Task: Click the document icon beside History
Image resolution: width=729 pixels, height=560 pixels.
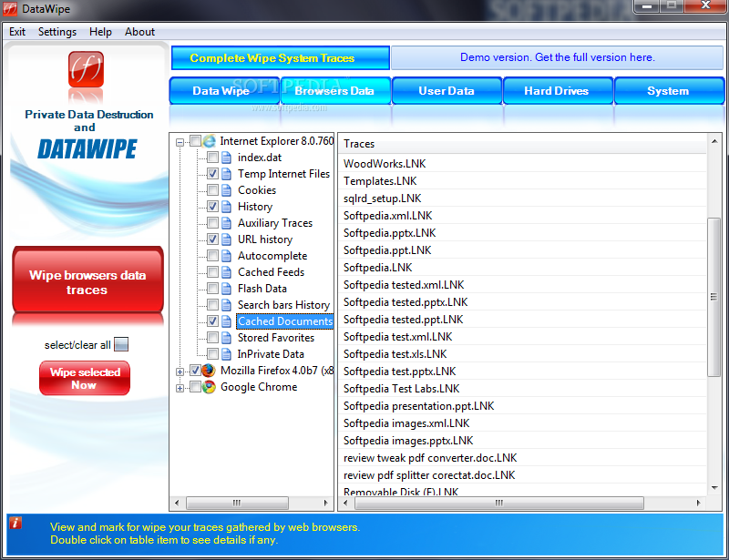Action: click(226, 207)
